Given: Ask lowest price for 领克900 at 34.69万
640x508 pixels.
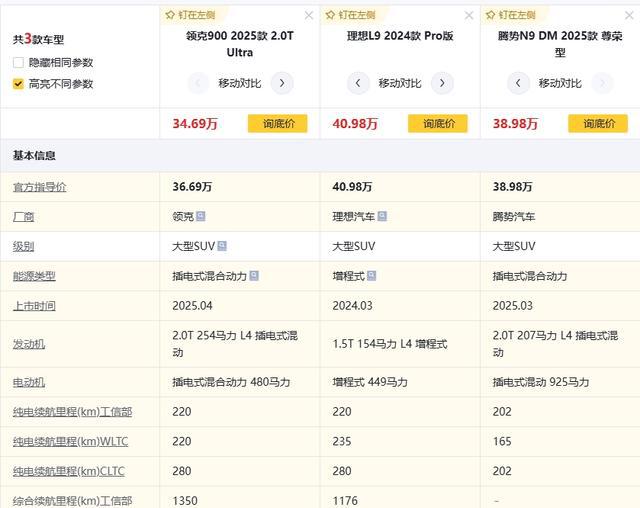Looking at the screenshot, I should (x=278, y=124).
